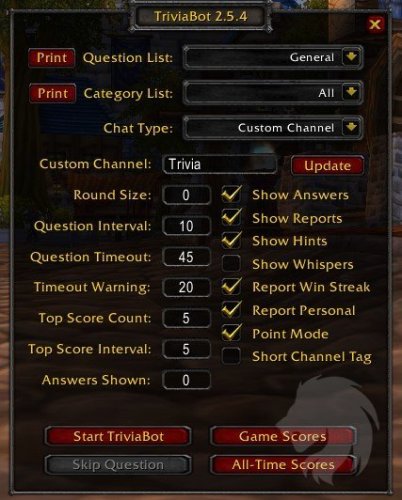
Task: Open the Question List dropdown arrow
Action: click(351, 57)
